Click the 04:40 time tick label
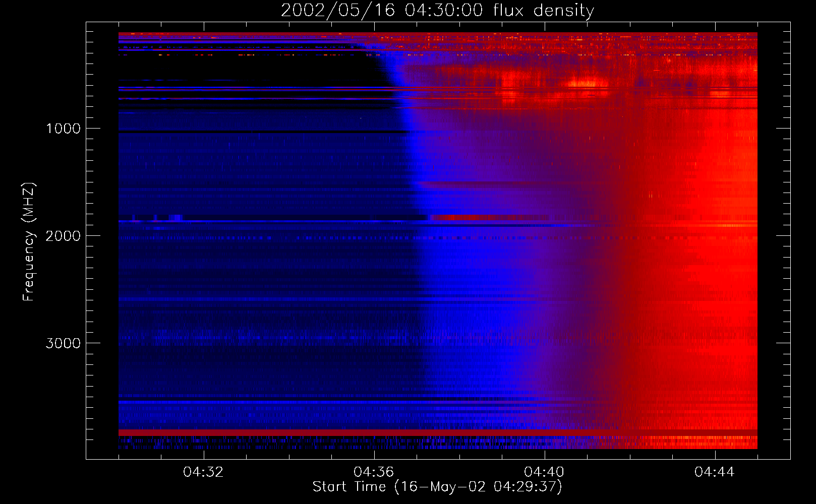 [x=545, y=472]
